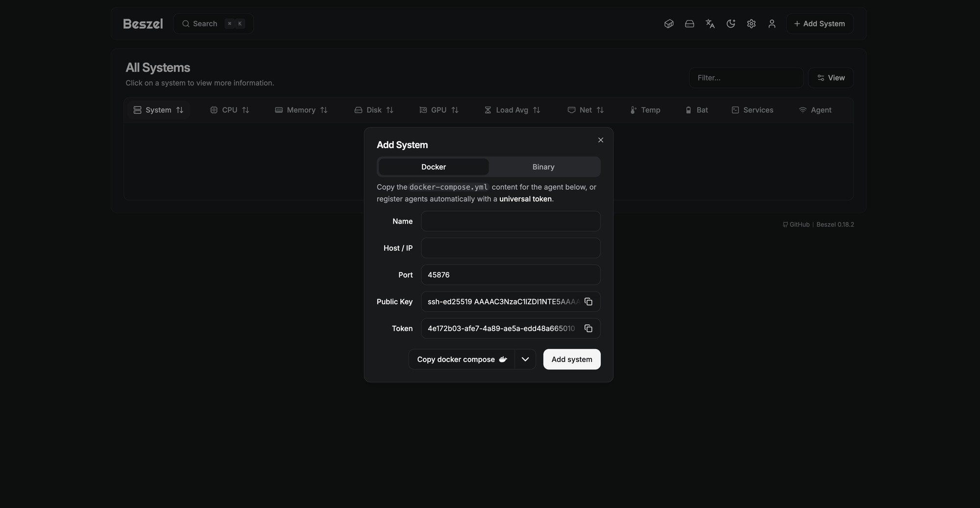
Task: Sort systems by Memory column
Action: click(301, 110)
